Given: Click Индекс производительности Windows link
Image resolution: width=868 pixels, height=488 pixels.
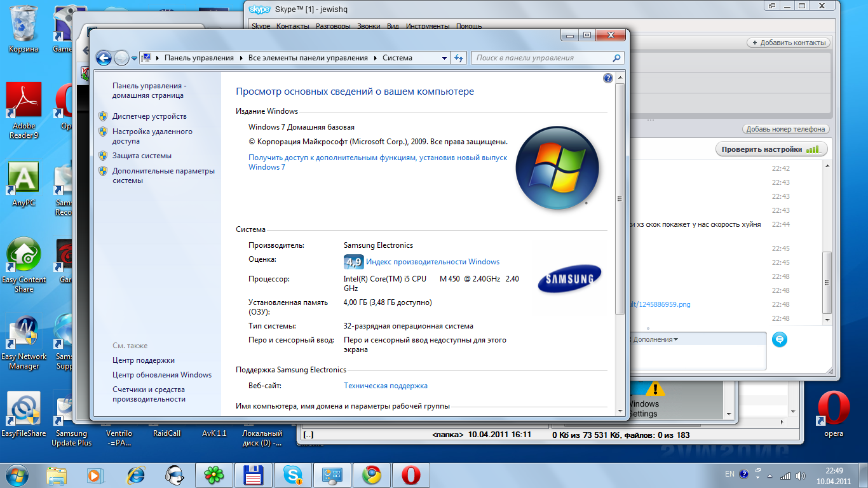Looking at the screenshot, I should tap(433, 262).
